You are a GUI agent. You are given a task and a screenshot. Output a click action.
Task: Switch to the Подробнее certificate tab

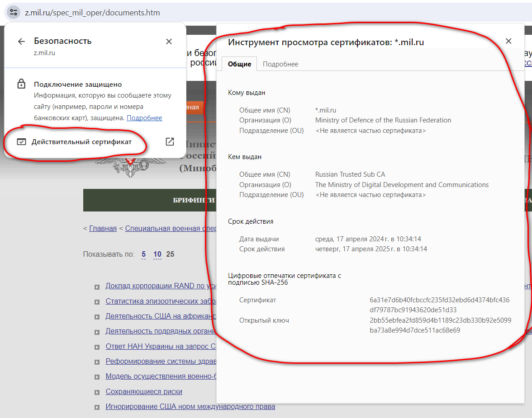280,64
